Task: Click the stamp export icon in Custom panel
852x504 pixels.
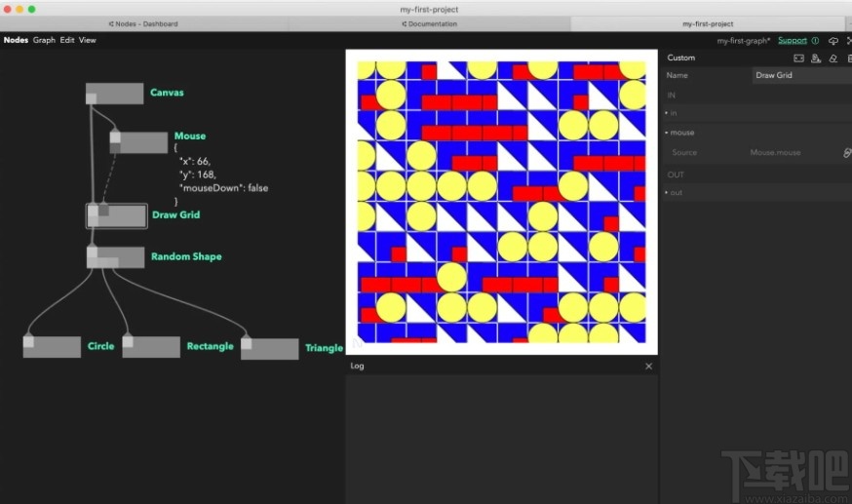Action: point(816,58)
